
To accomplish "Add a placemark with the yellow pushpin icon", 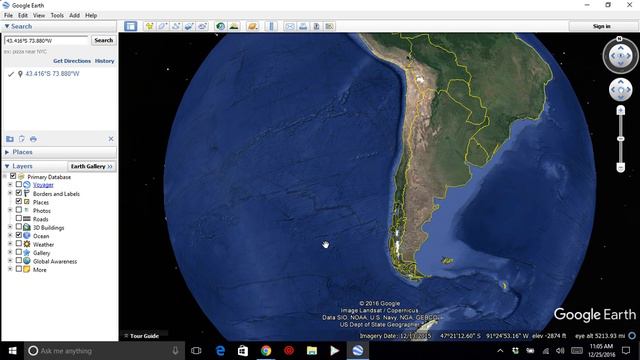I will 149,26.
